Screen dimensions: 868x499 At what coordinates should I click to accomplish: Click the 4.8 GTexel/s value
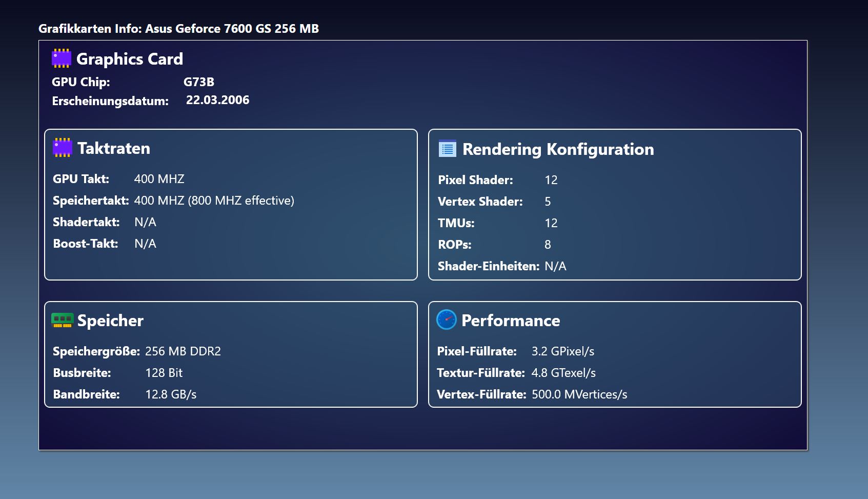click(x=564, y=373)
